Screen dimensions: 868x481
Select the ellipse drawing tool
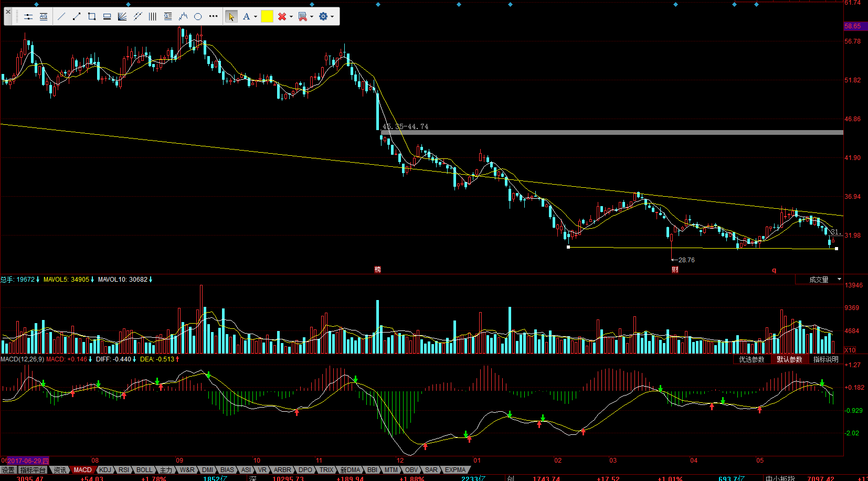[x=198, y=17]
